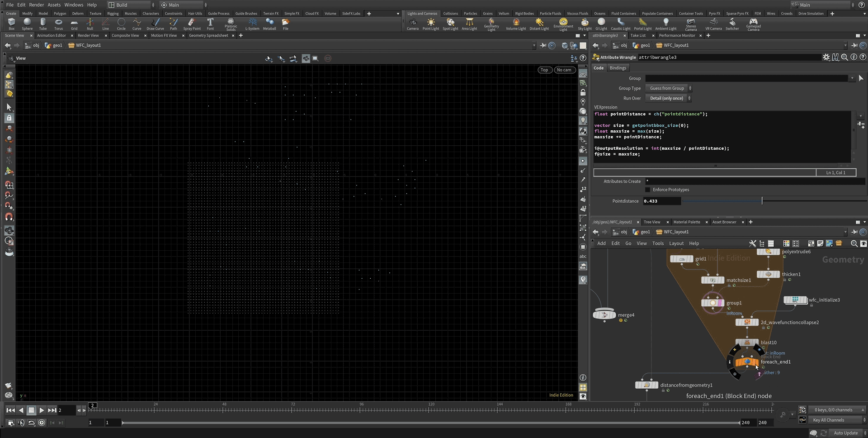868x438 pixels.
Task: Select the Tube shelf tool
Action: click(x=43, y=24)
